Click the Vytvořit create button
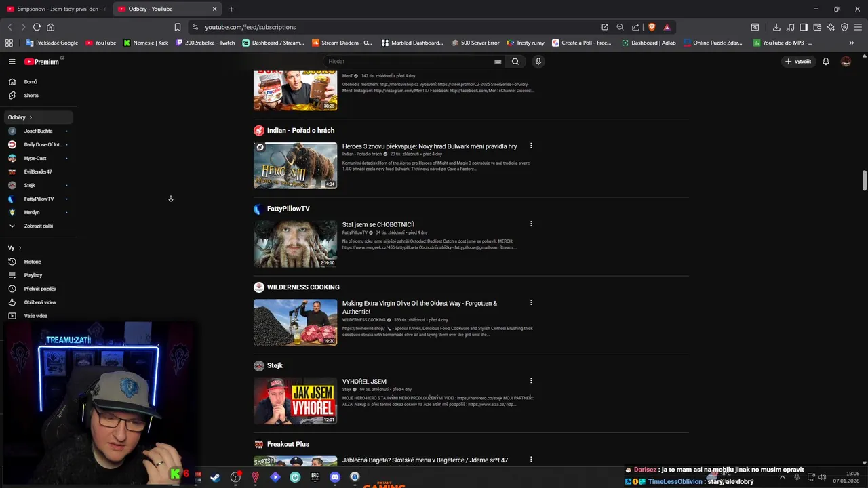This screenshot has width=868, height=488. point(797,62)
